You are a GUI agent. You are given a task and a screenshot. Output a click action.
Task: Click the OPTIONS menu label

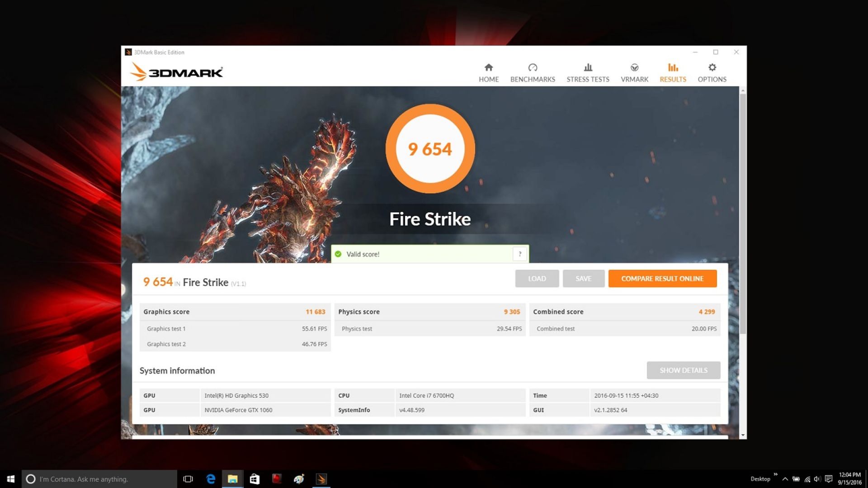pos(712,79)
